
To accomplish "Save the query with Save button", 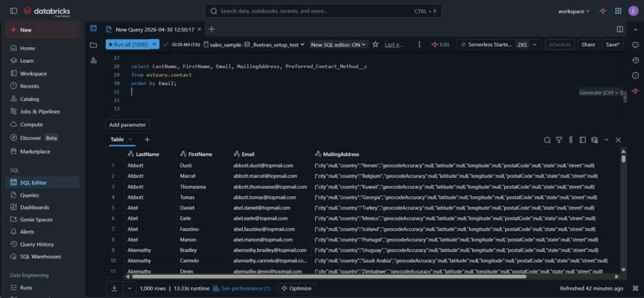I will coord(613,45).
